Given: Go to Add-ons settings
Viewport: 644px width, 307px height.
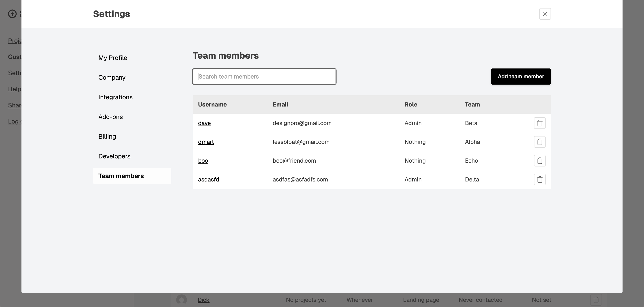Looking at the screenshot, I should (110, 117).
